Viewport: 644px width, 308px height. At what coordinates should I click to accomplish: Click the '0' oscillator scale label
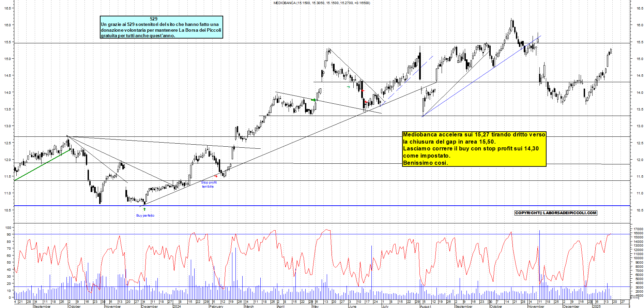tap(10, 297)
